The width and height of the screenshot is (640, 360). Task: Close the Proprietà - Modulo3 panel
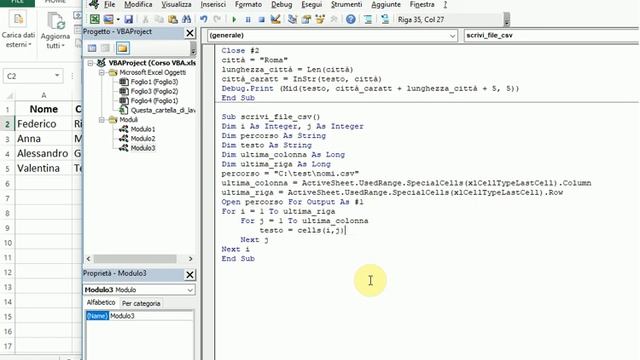pos(190,275)
